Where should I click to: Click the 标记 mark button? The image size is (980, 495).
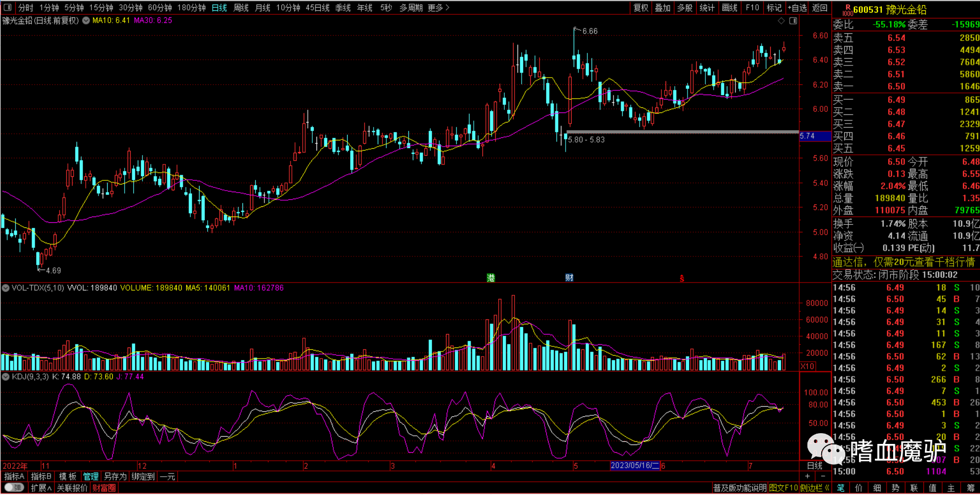click(x=774, y=8)
